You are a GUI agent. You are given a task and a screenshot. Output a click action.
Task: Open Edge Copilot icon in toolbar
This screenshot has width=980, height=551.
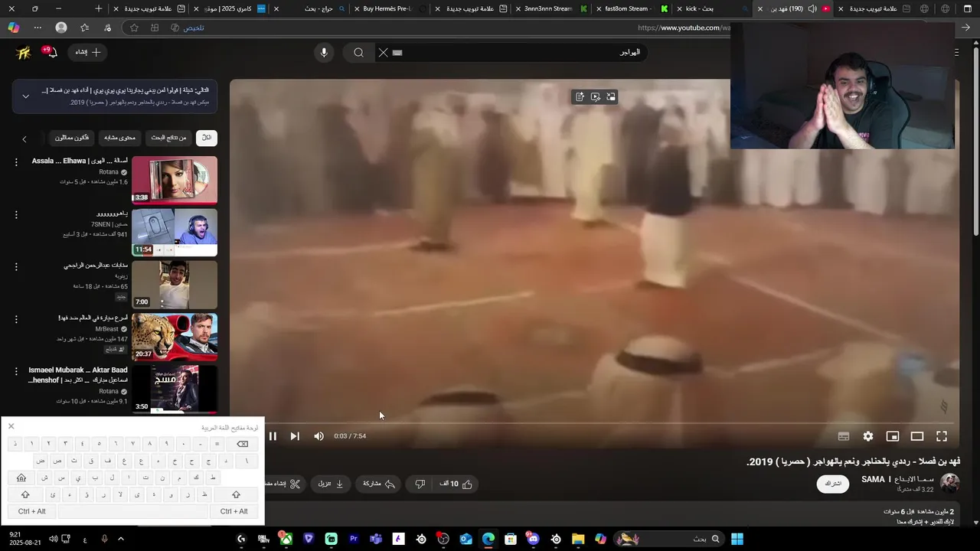[x=13, y=28]
